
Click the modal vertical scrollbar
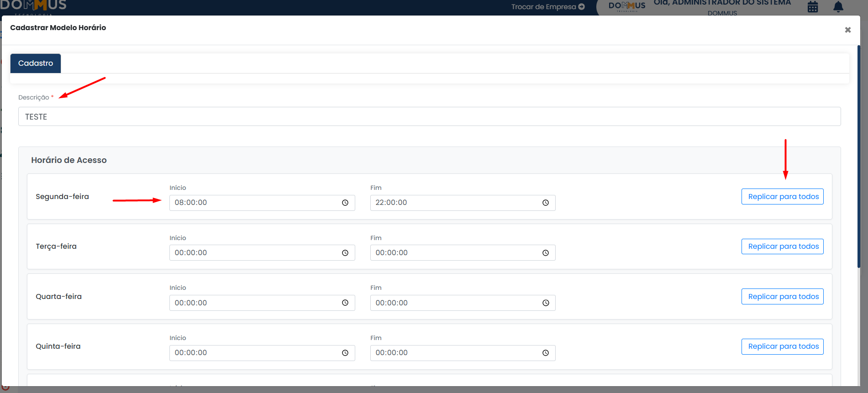coord(859,155)
